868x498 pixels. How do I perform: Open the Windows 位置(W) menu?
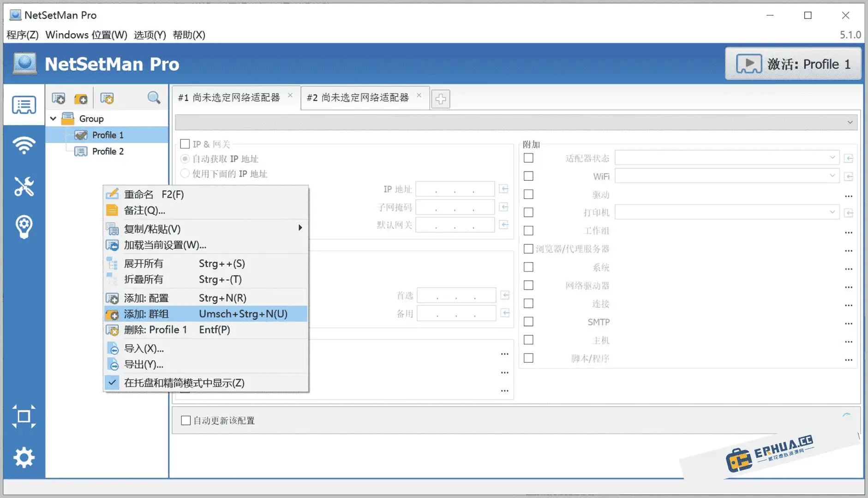[x=86, y=35]
